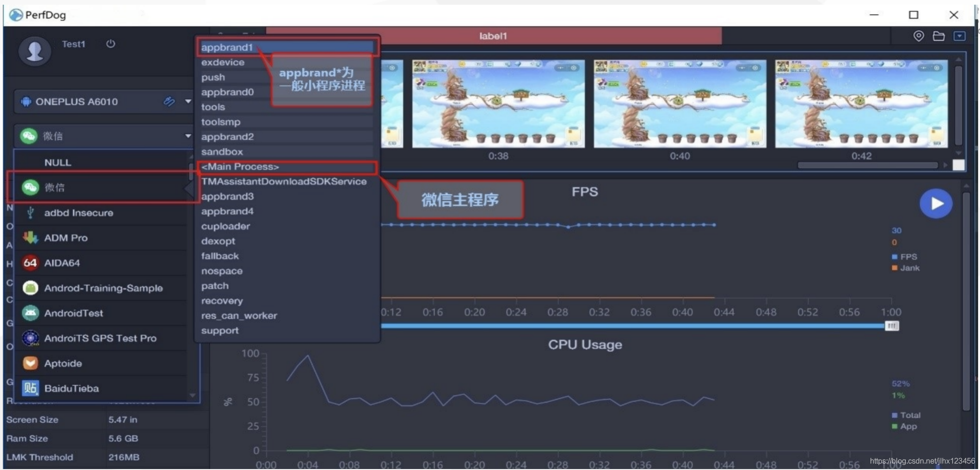The width and height of the screenshot is (980, 470).
Task: Toggle the FPS legend series
Action: [x=904, y=257]
